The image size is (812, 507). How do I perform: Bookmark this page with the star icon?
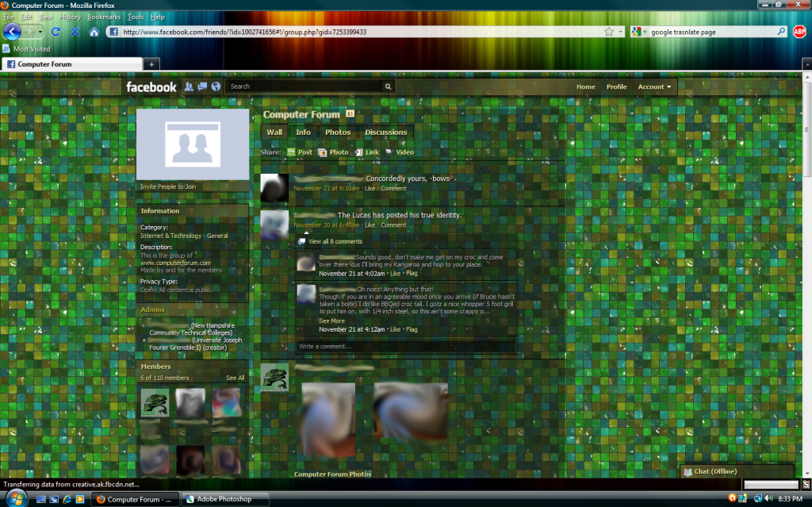pos(609,32)
